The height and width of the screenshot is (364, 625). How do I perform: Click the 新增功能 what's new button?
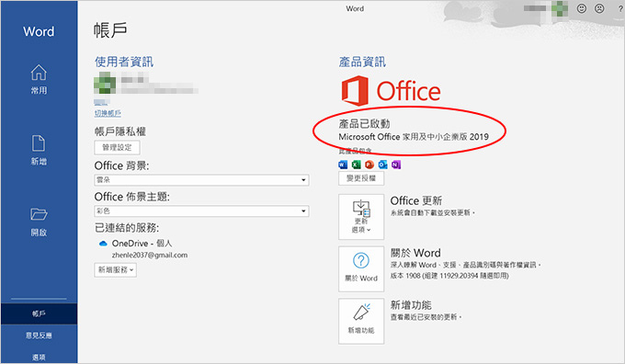[361, 321]
